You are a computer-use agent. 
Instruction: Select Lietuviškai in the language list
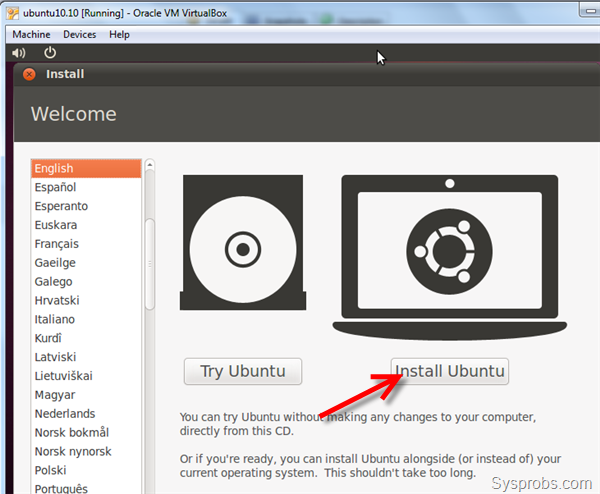point(86,376)
